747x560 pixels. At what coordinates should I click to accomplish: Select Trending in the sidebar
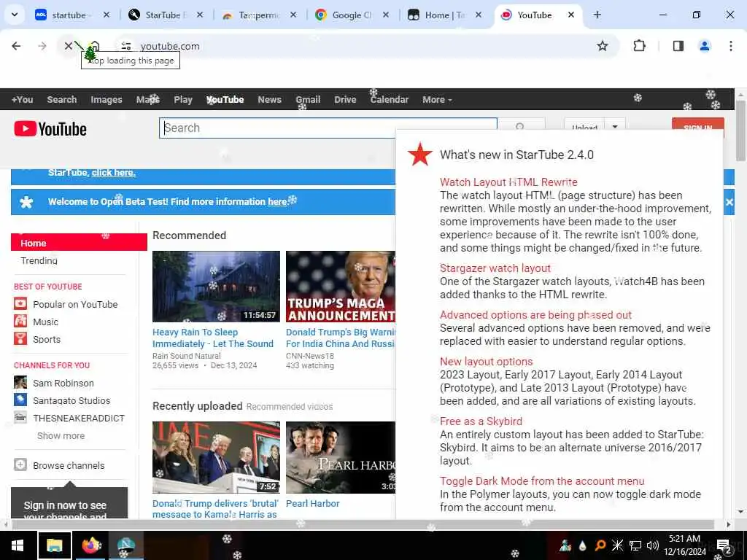point(39,260)
